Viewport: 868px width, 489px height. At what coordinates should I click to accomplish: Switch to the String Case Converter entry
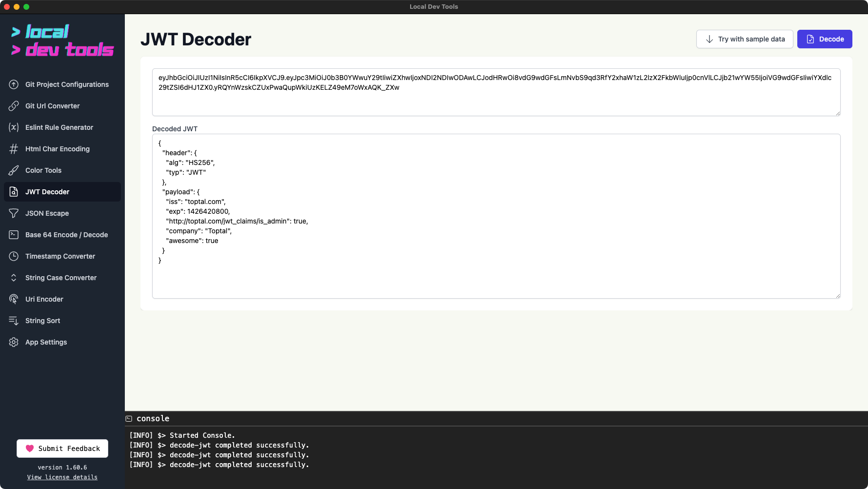point(60,278)
